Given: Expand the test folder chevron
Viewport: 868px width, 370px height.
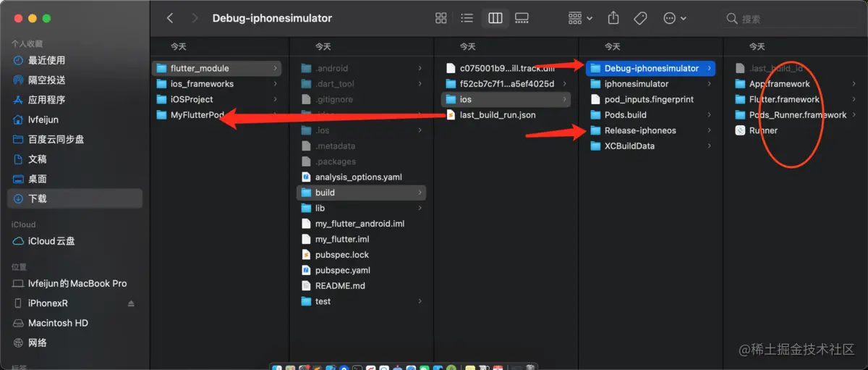Looking at the screenshot, I should coord(420,301).
